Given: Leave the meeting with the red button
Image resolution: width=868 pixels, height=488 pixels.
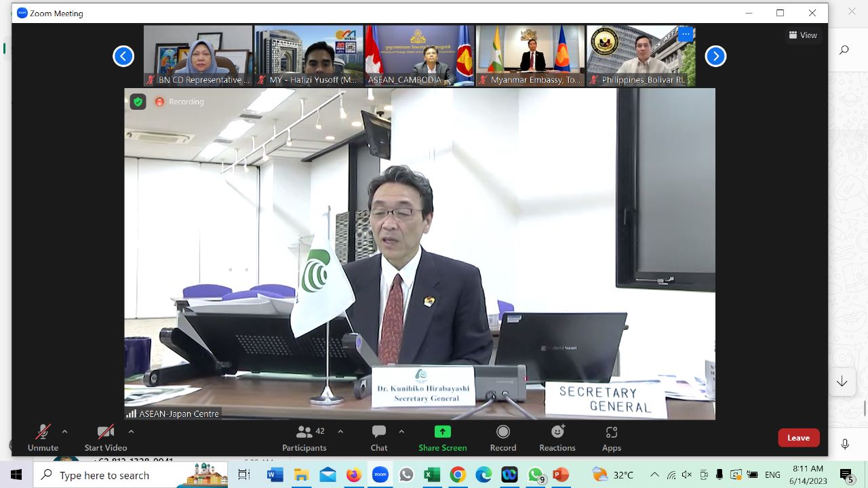Looking at the screenshot, I should point(799,438).
